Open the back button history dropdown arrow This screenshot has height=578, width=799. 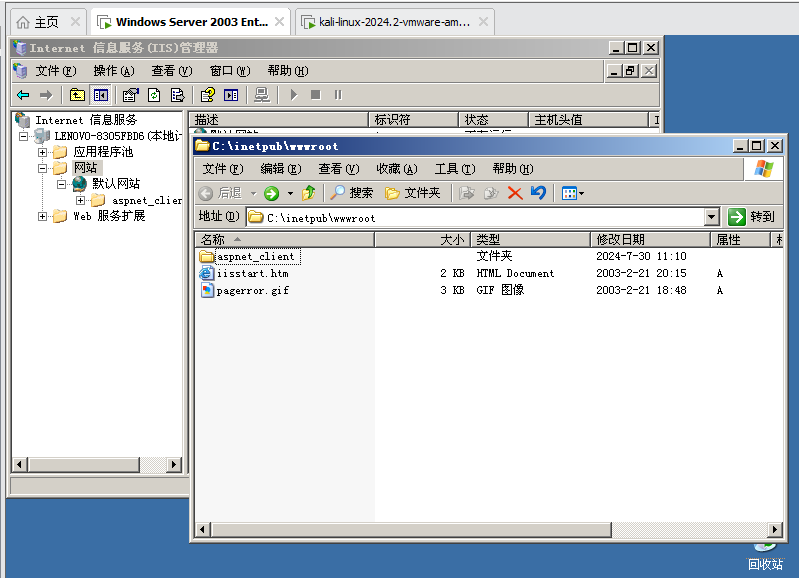253,193
